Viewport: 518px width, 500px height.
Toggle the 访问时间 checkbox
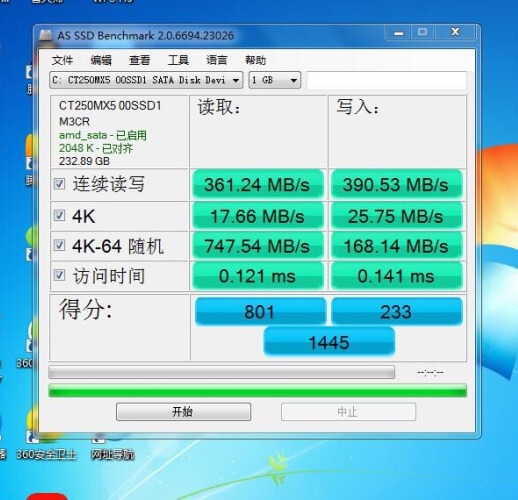pyautogui.click(x=59, y=275)
